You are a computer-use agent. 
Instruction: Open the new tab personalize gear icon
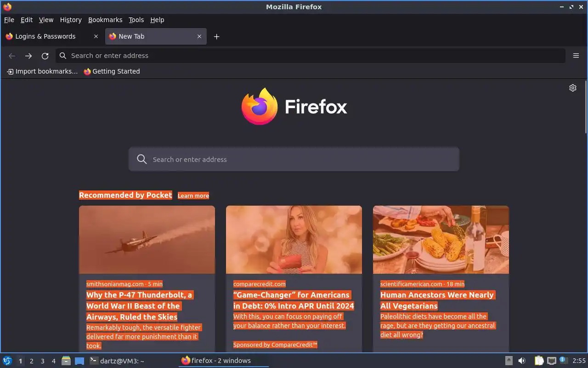[x=572, y=88]
